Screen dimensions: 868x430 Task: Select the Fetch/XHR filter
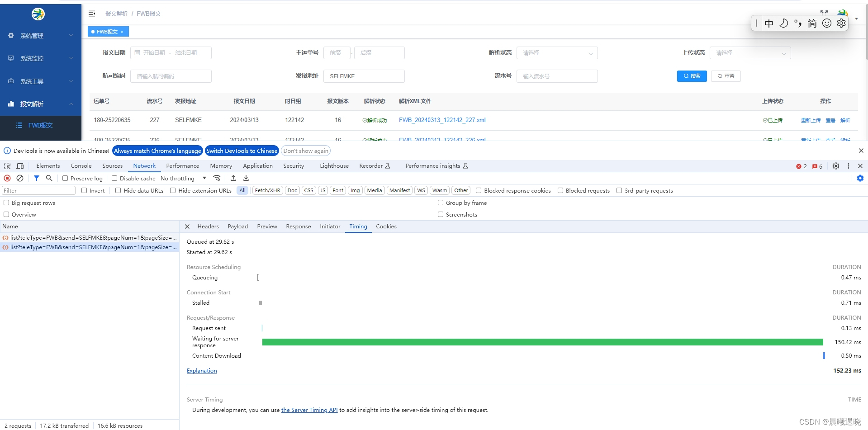point(267,190)
